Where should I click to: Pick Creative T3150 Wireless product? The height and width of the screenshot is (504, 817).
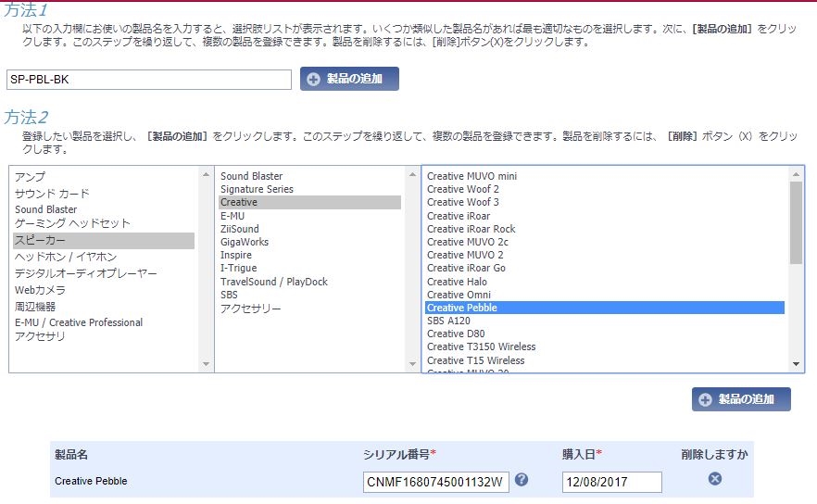point(482,346)
